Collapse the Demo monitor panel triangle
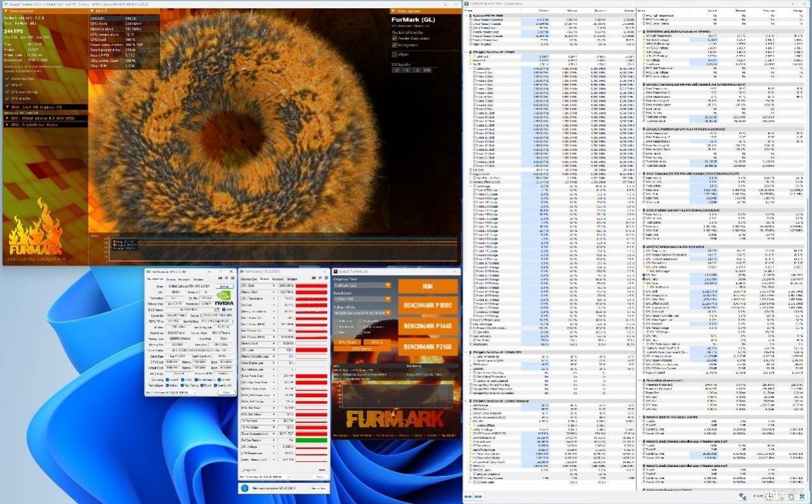This screenshot has width=812, height=504. [x=6, y=12]
